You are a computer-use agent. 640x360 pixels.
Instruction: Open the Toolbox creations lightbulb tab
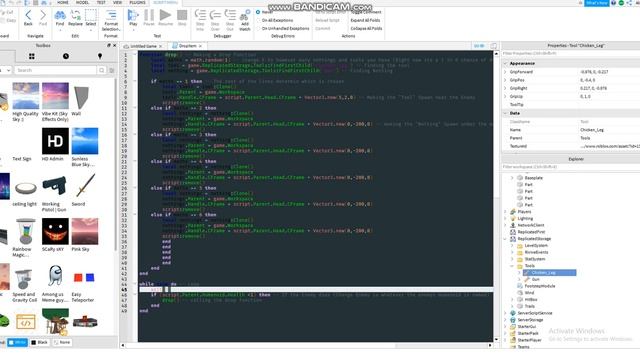click(100, 56)
